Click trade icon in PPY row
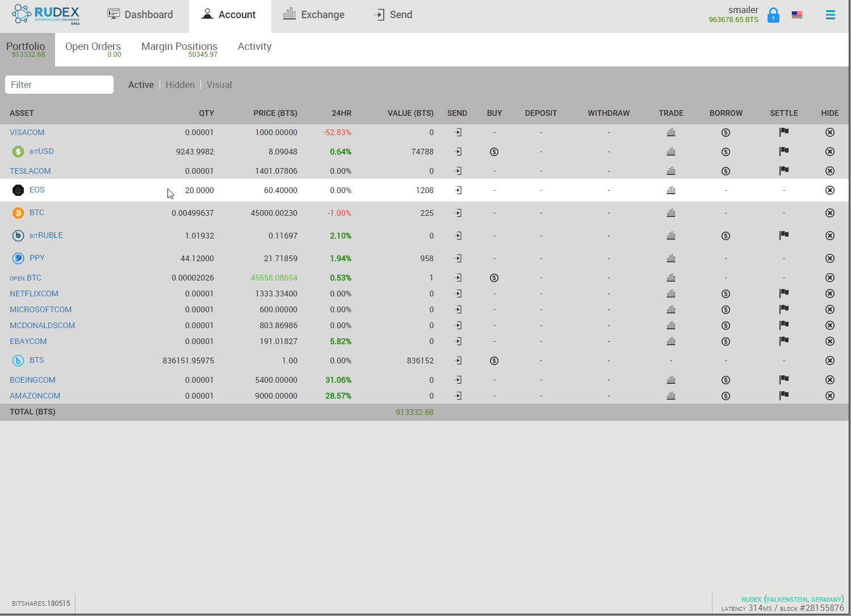The height and width of the screenshot is (616, 851). [671, 258]
